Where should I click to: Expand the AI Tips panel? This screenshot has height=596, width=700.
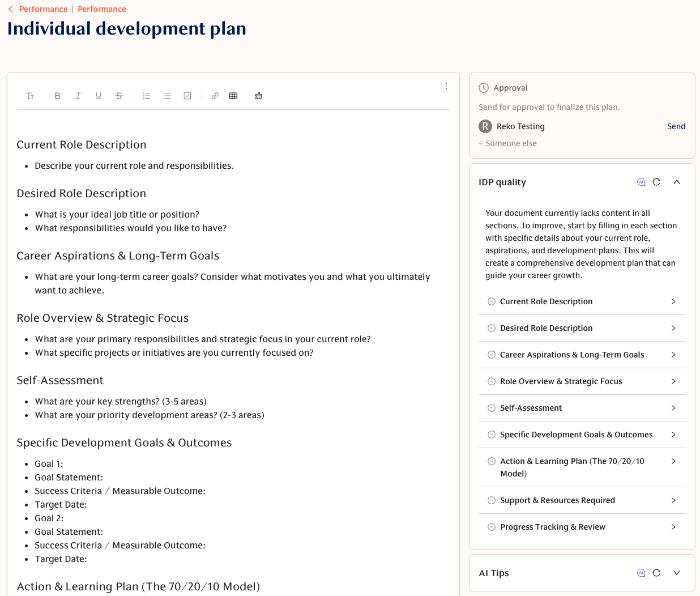(676, 573)
